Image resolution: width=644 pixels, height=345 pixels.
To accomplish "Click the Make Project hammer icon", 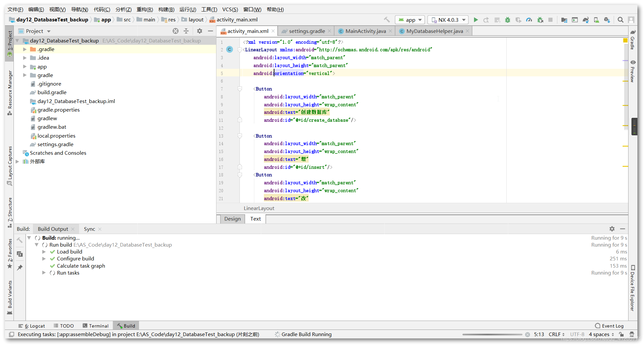I will click(x=387, y=20).
